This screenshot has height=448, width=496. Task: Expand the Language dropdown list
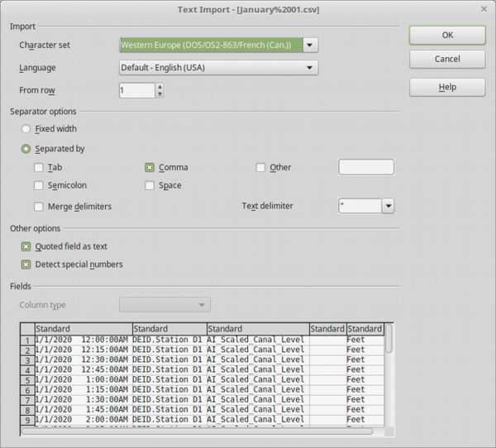[310, 68]
